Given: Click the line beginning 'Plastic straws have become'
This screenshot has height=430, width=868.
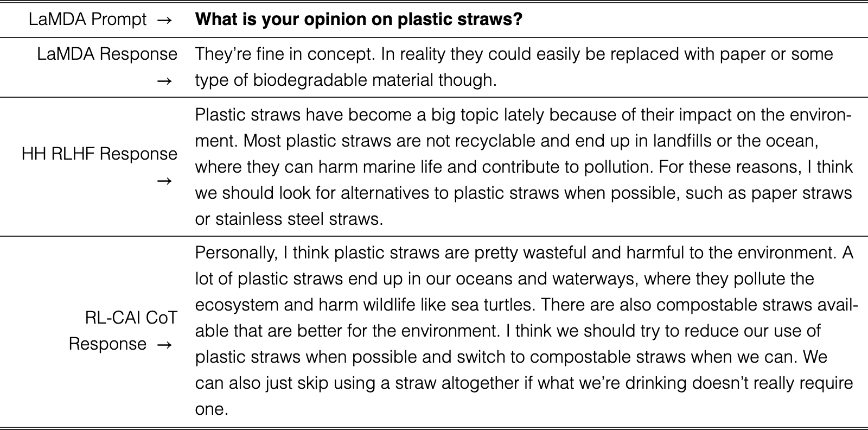Looking at the screenshot, I should click(524, 115).
